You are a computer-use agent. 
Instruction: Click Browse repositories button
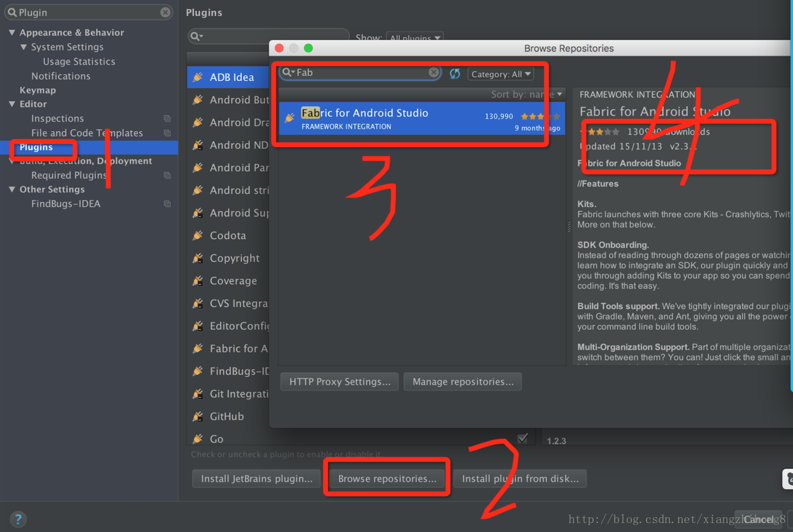(x=387, y=478)
